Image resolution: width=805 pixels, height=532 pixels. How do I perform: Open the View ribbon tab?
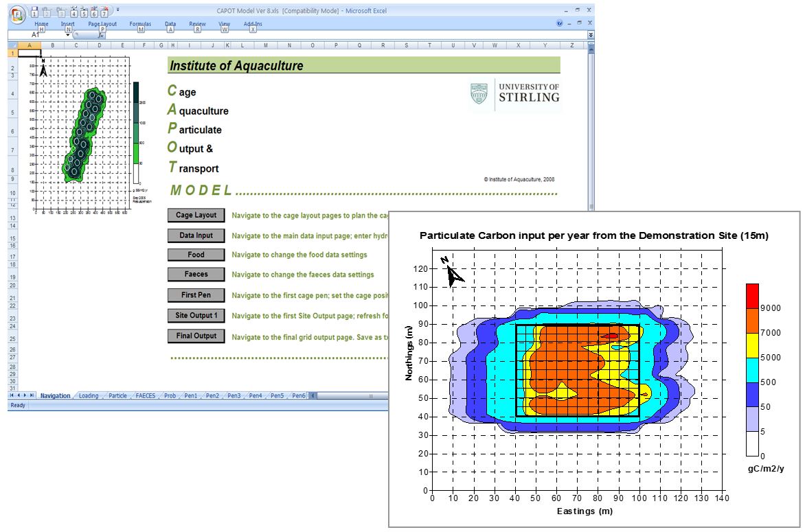(x=225, y=24)
